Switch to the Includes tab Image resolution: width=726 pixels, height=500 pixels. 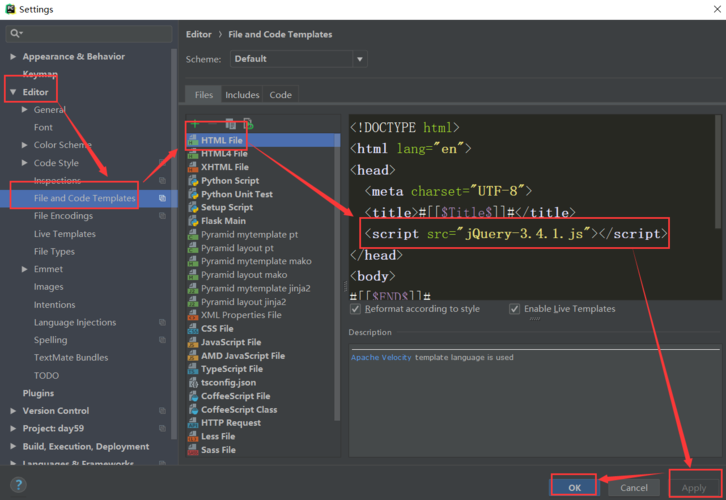pyautogui.click(x=242, y=95)
